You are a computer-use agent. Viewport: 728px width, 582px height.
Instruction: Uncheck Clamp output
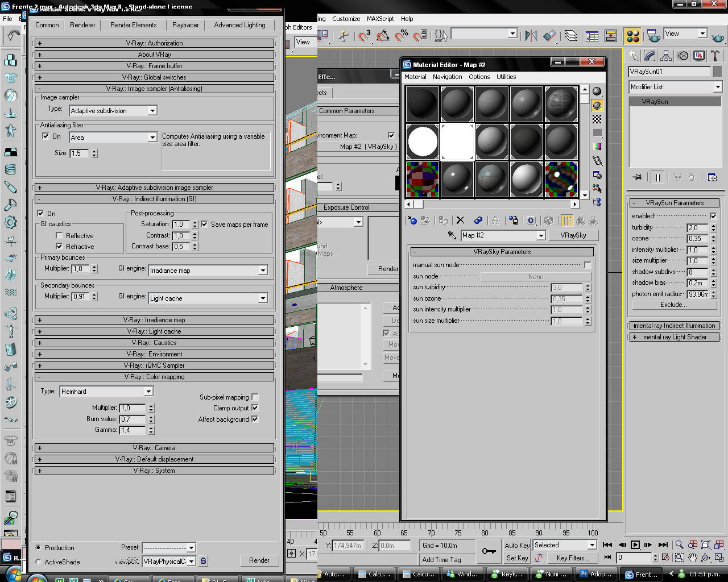pos(255,408)
